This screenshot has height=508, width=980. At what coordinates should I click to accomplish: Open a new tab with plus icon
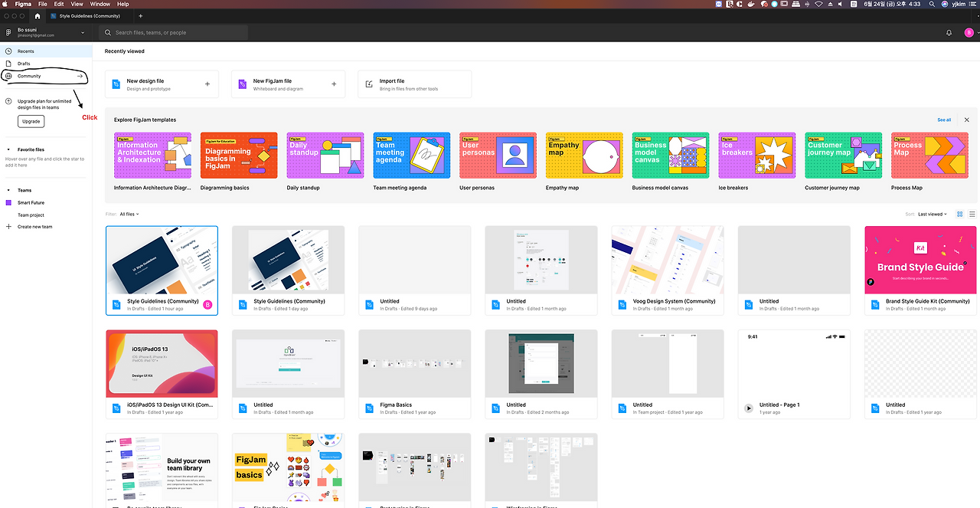(x=140, y=15)
